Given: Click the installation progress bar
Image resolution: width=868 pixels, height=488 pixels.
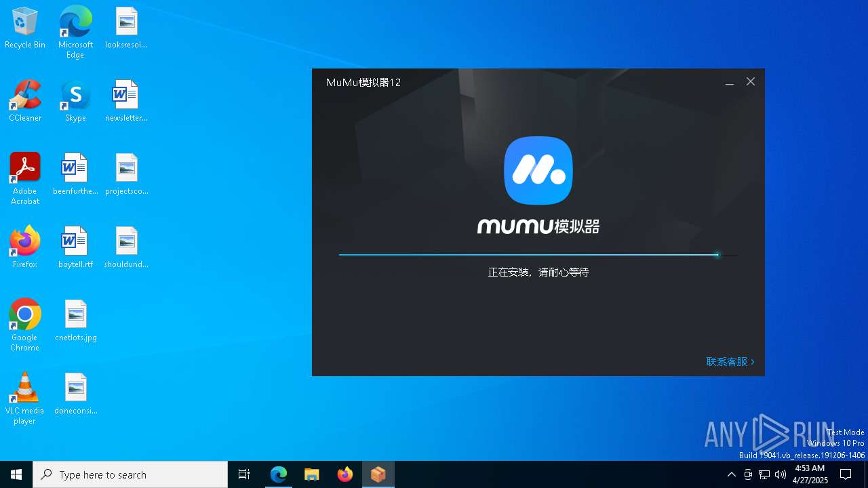Looking at the screenshot, I should point(538,255).
